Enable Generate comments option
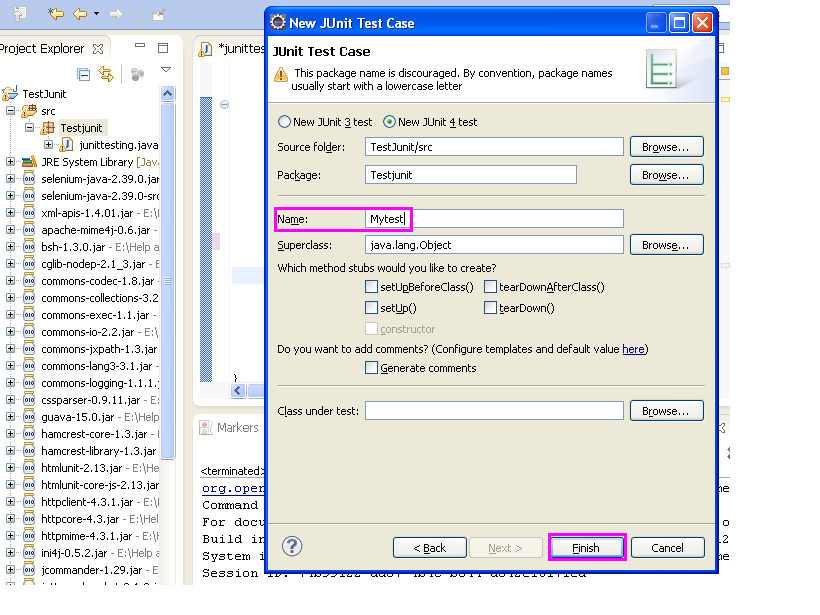 (x=372, y=367)
